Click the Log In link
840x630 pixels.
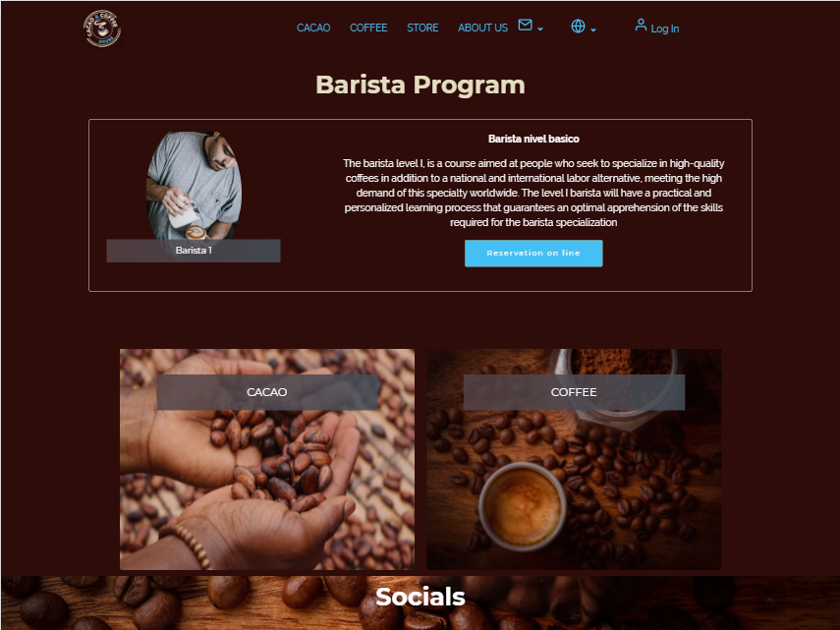tap(665, 29)
